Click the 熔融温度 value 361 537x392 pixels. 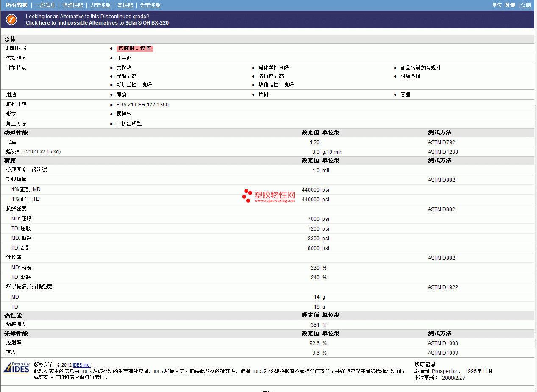315,325
